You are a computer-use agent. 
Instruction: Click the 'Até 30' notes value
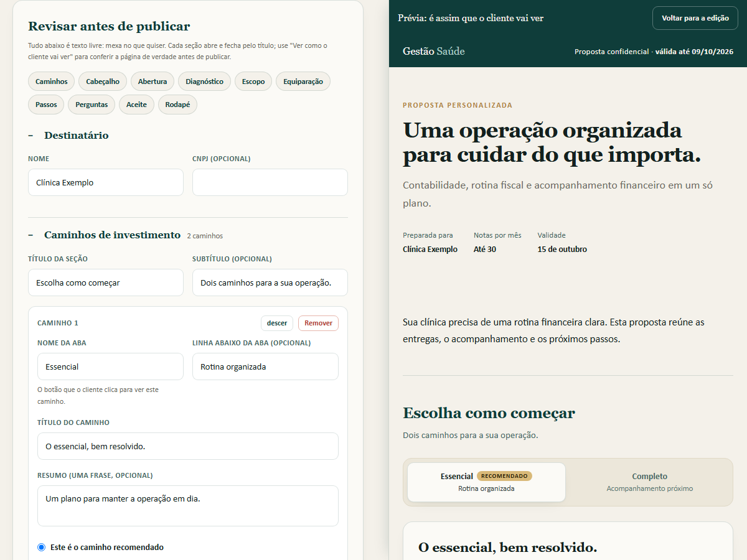(x=485, y=249)
